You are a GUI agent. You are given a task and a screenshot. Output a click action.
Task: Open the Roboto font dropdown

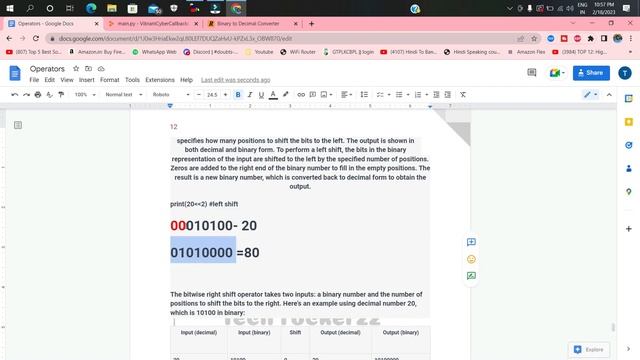click(171, 95)
